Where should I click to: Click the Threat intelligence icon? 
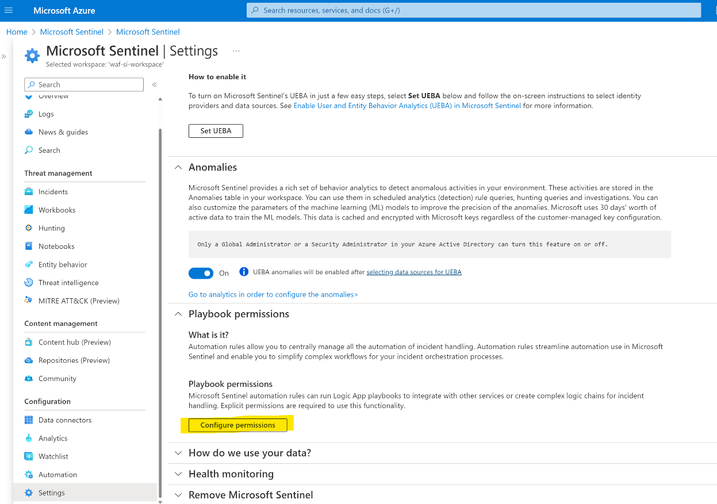coord(29,283)
